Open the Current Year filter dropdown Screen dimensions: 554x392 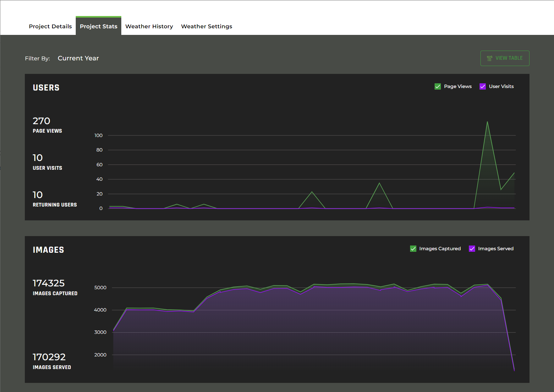click(78, 58)
